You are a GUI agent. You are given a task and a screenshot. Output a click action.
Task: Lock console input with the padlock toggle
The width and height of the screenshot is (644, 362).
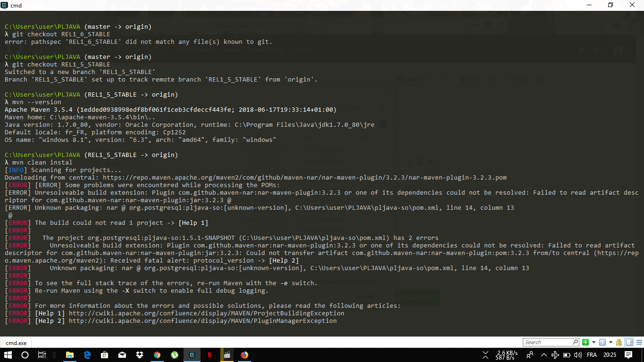click(619, 342)
